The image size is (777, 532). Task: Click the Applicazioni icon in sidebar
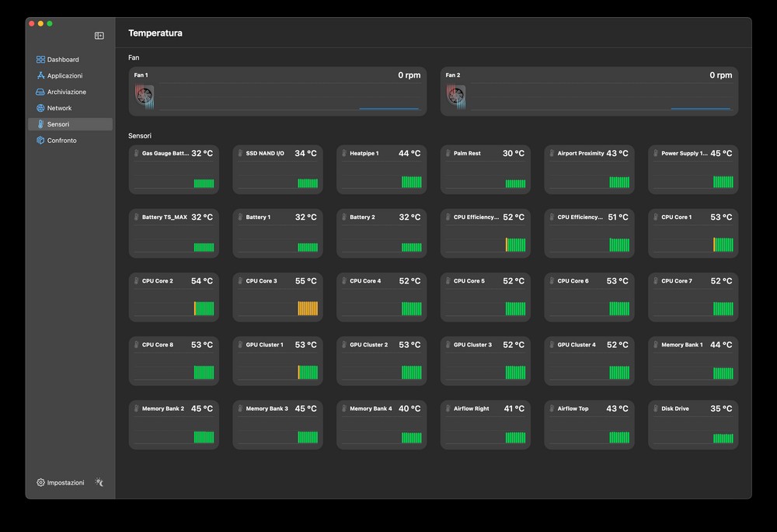click(x=40, y=76)
